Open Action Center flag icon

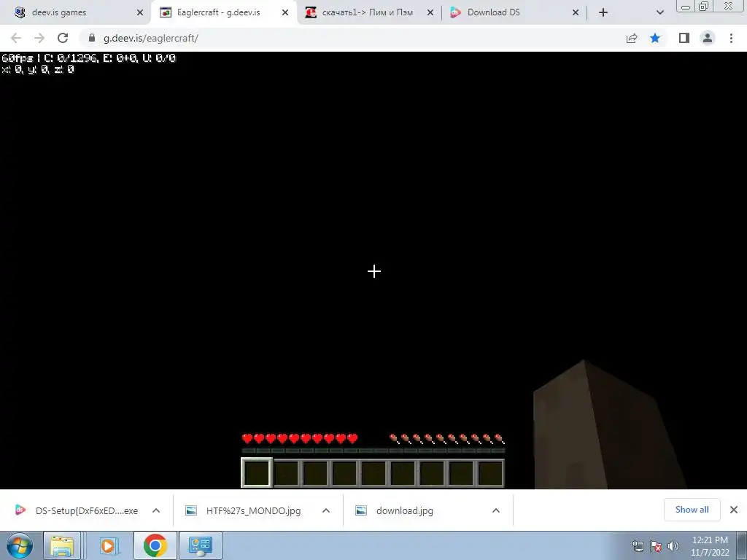click(656, 546)
